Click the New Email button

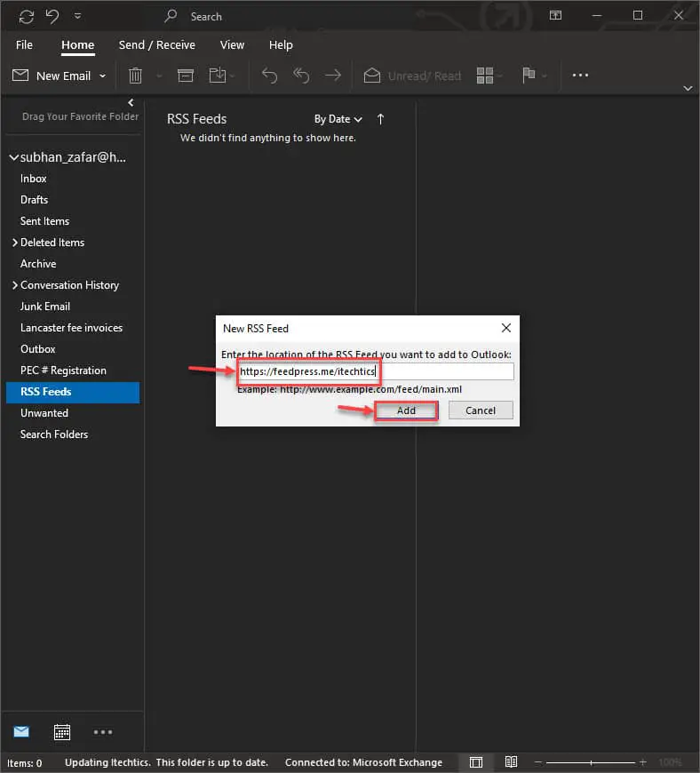tap(52, 76)
